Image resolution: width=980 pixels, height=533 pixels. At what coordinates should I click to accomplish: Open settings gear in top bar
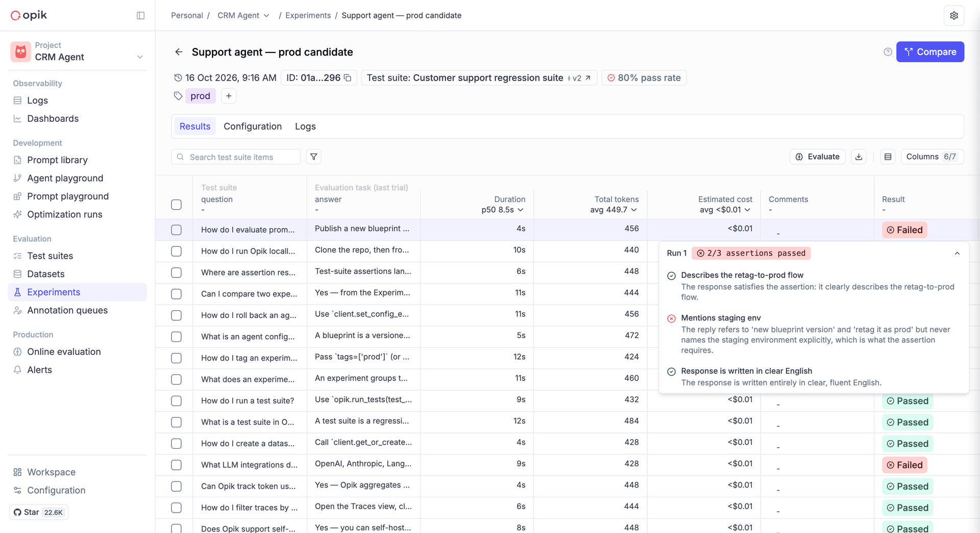pyautogui.click(x=953, y=15)
